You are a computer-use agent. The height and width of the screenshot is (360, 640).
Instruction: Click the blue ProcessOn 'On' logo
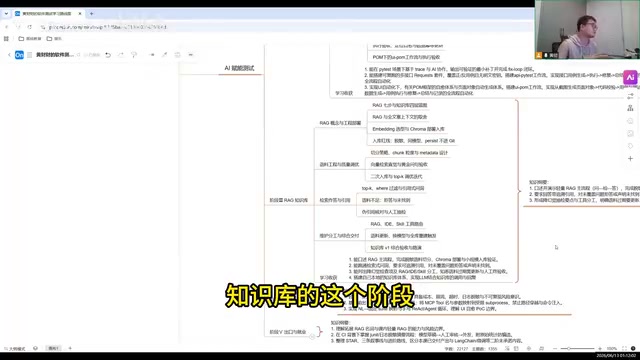tap(19, 55)
